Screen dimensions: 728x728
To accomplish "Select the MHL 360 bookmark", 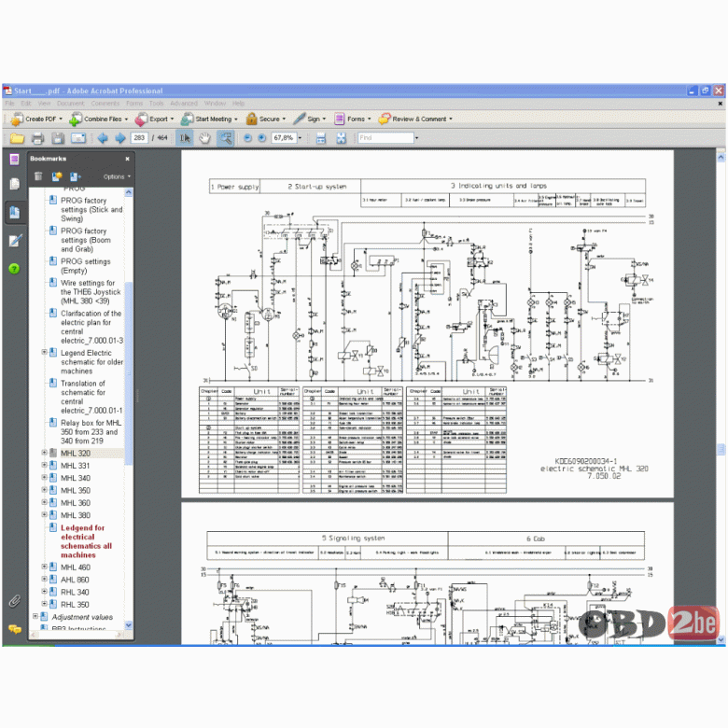I will pos(76,503).
